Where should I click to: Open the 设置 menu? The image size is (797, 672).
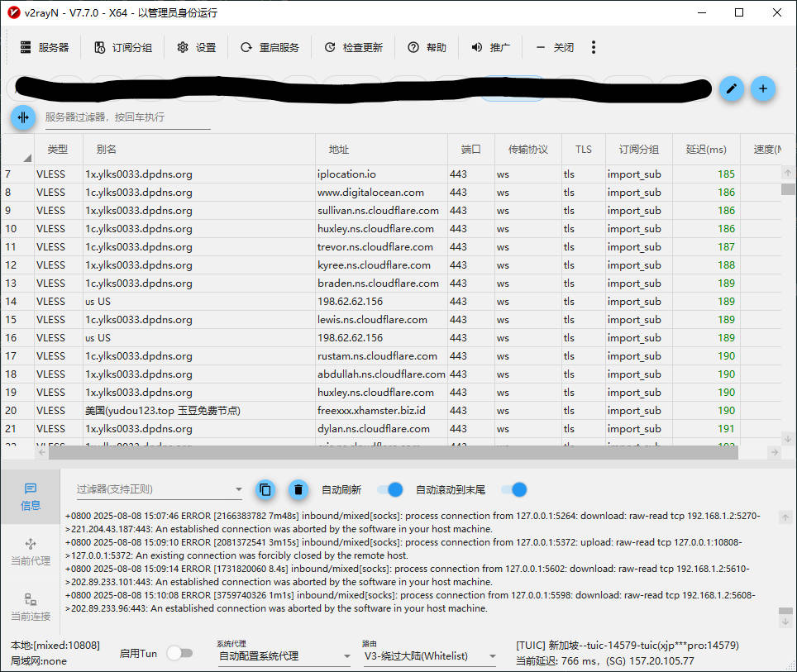[x=197, y=47]
